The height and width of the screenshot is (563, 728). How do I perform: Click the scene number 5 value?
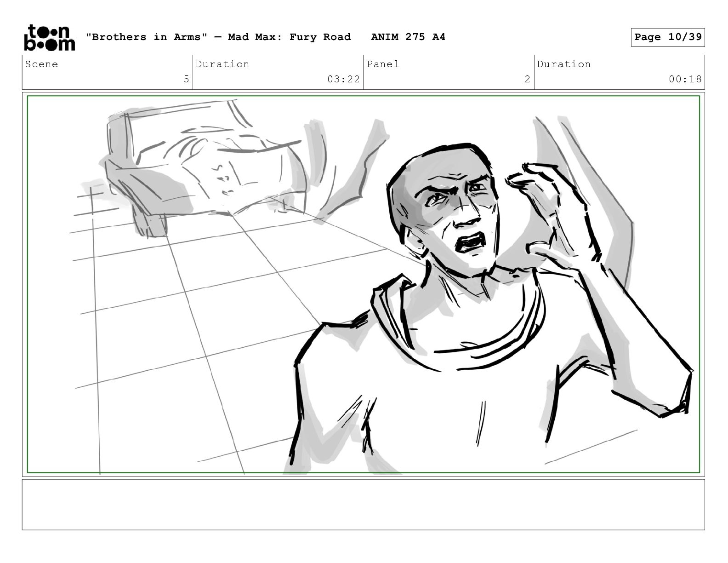click(x=186, y=79)
